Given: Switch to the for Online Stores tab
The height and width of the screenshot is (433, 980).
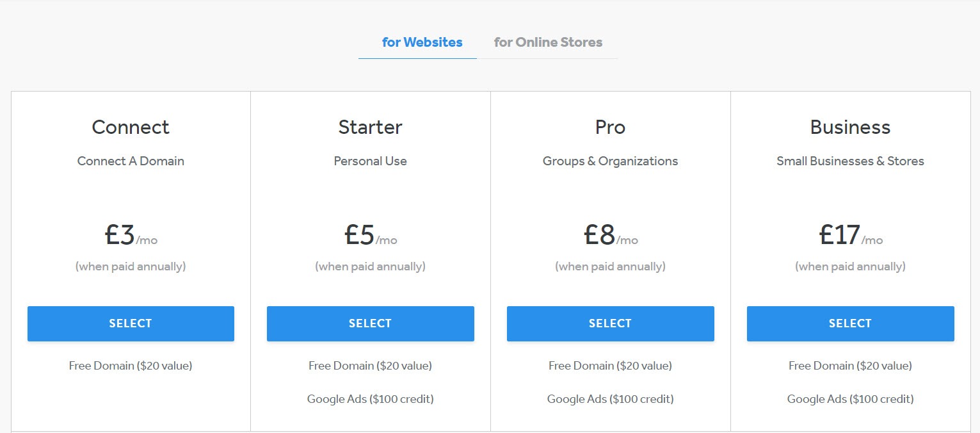Looking at the screenshot, I should click(x=548, y=42).
